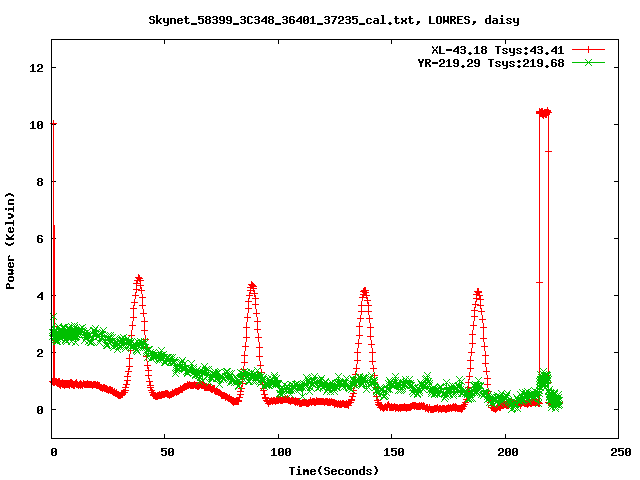Click x-axis tick label 150
640x480 pixels.
394,452
